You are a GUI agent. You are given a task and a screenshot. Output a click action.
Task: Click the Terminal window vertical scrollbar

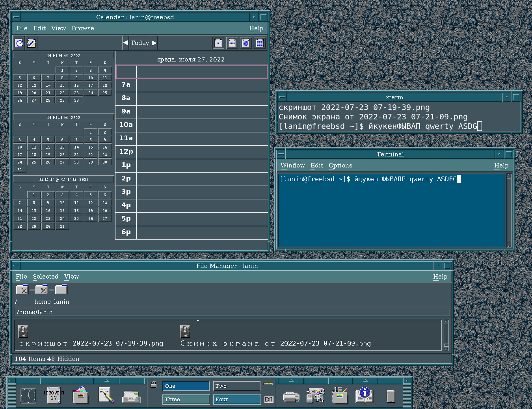tap(509, 210)
